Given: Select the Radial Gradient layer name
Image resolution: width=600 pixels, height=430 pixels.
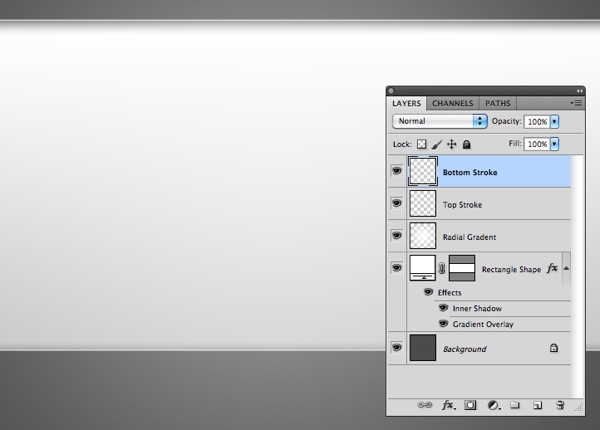Looking at the screenshot, I should (x=470, y=237).
